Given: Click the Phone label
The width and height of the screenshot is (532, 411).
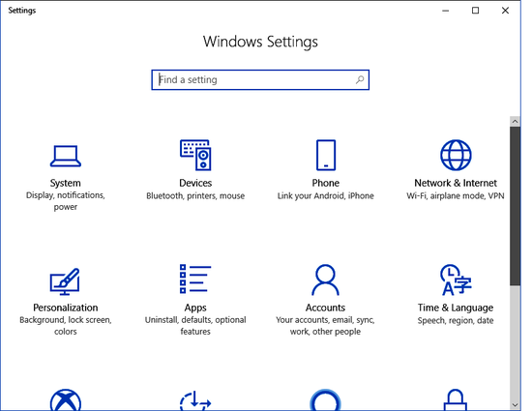Looking at the screenshot, I should (326, 183).
